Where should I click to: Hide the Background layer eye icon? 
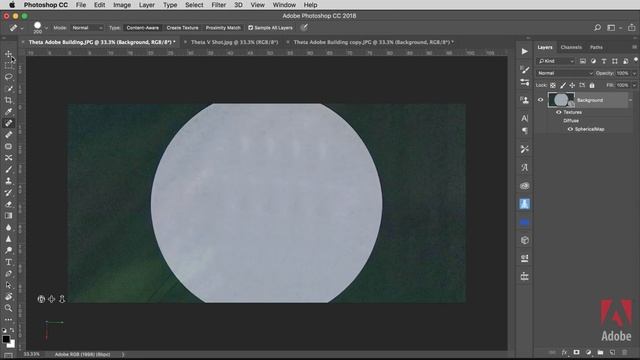pyautogui.click(x=540, y=100)
